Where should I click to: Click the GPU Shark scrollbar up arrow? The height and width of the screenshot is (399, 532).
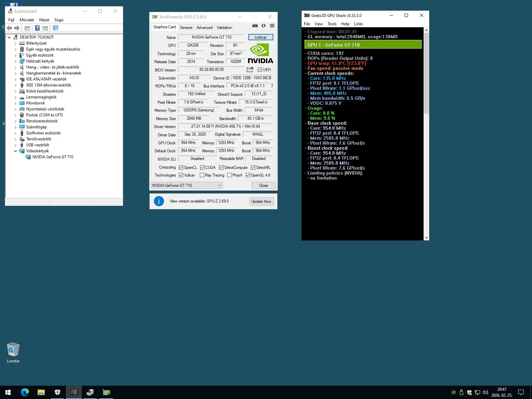pos(426,30)
